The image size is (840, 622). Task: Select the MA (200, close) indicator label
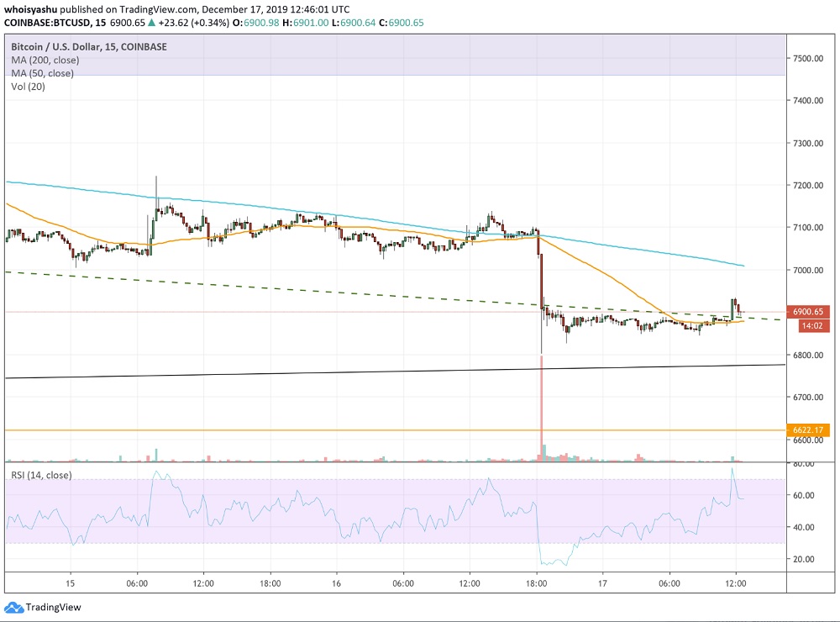coord(45,61)
